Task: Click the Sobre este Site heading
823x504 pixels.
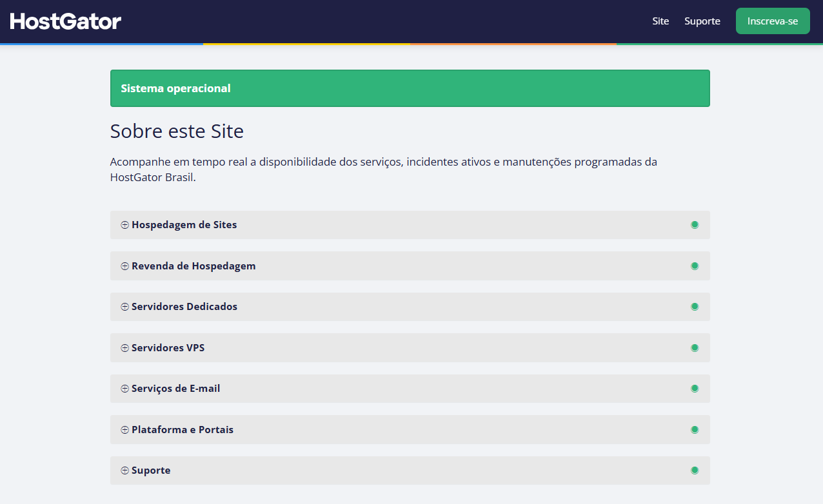Action: (177, 131)
